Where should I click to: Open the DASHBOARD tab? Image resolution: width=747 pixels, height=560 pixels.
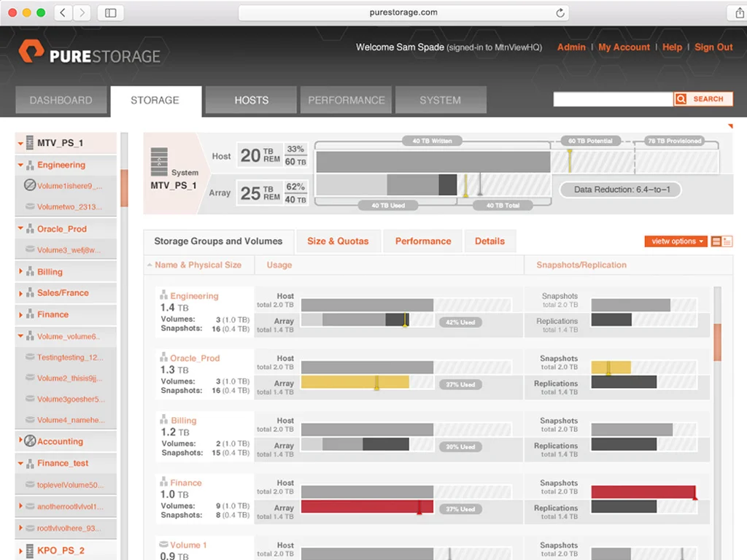pos(61,100)
